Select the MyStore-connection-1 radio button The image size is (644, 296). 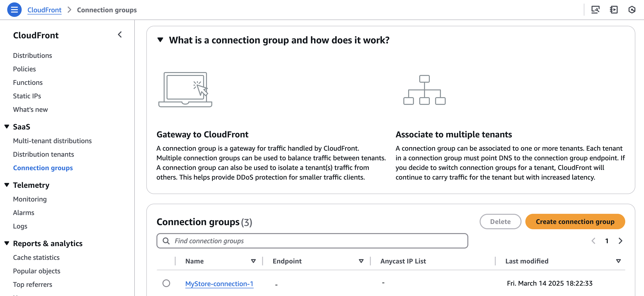point(166,283)
